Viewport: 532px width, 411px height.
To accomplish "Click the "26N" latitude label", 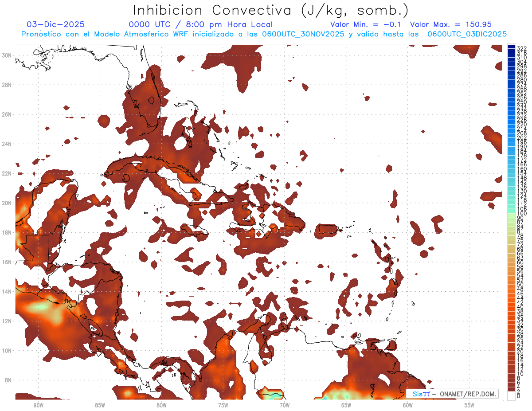I will (7, 114).
